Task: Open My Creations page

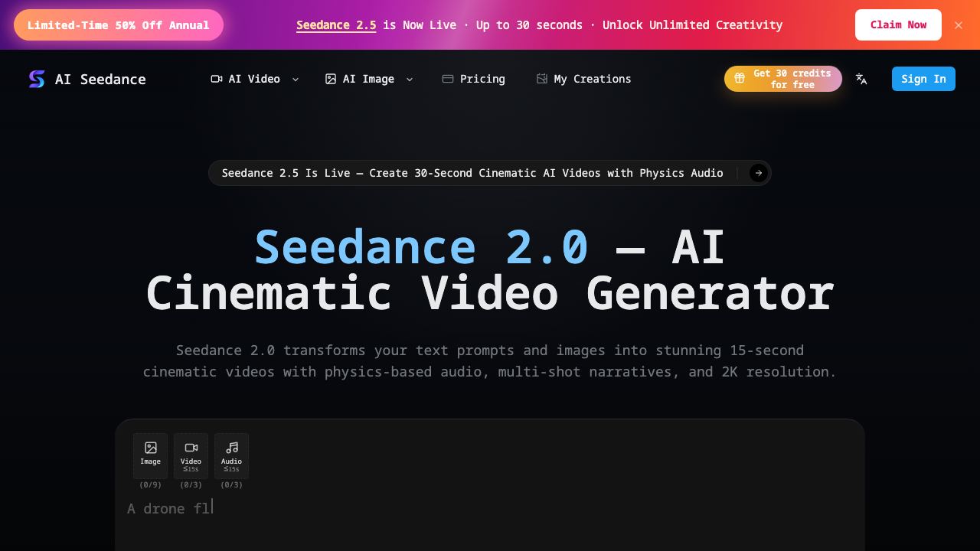Action: point(583,79)
